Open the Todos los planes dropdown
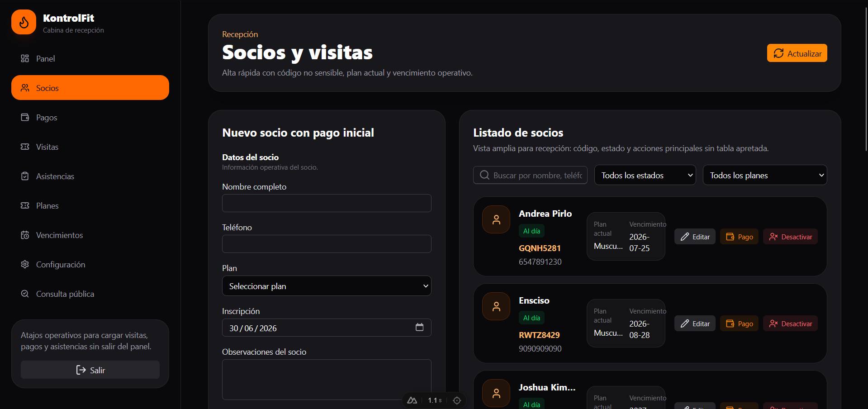Viewport: 868px width, 409px height. coord(765,175)
